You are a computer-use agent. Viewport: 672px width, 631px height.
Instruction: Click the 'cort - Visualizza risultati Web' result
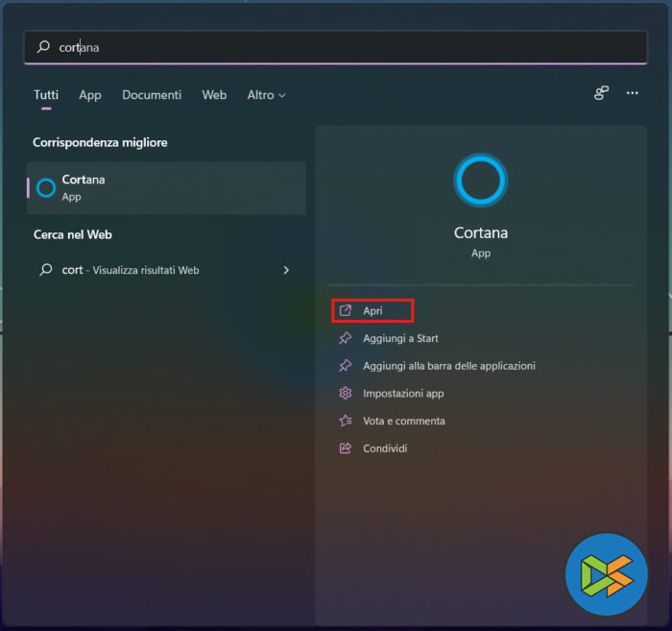pyautogui.click(x=166, y=270)
